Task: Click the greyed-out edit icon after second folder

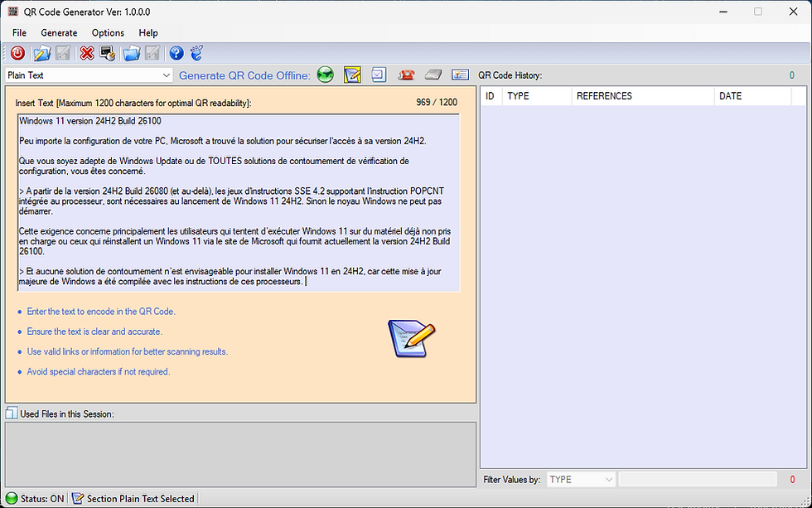Action: point(152,53)
